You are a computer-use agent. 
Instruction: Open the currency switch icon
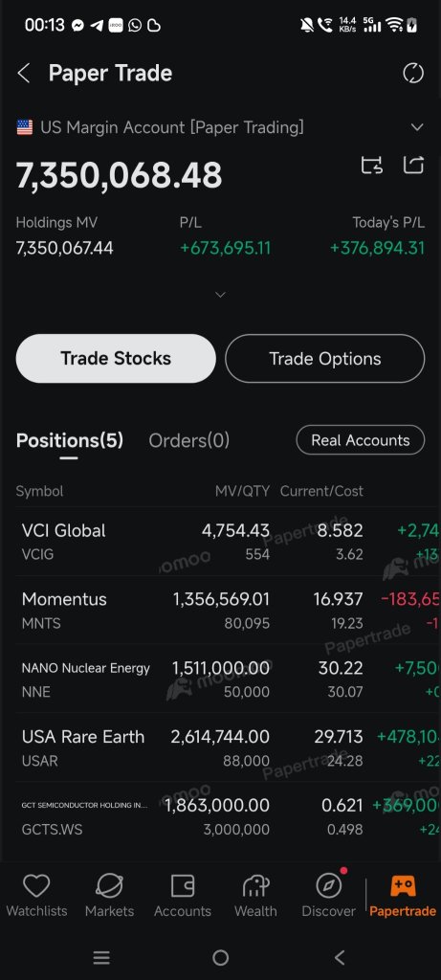[x=372, y=165]
